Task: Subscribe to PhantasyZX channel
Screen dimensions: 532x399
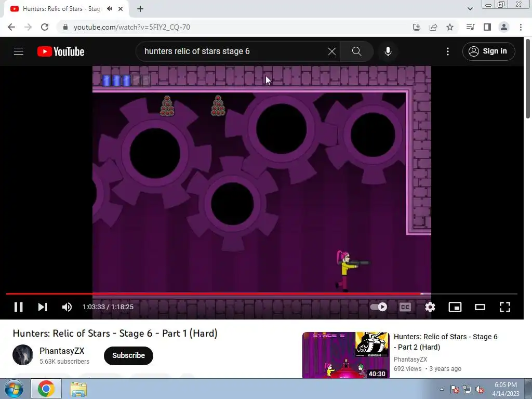Action: [129, 355]
